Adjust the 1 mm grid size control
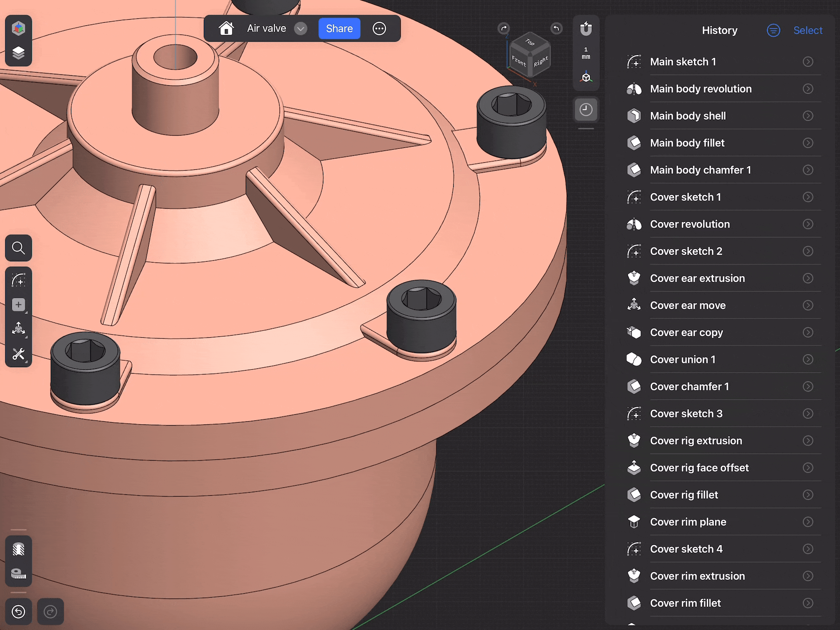The height and width of the screenshot is (630, 840). 586,52
